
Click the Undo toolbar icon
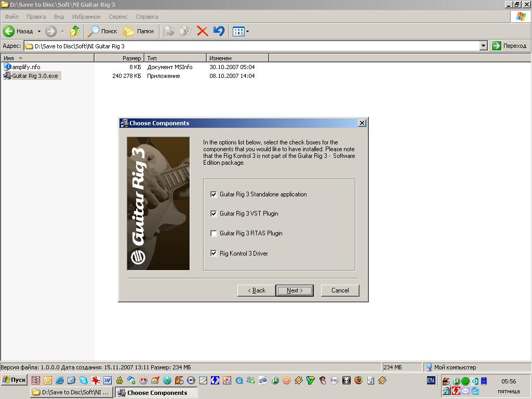click(219, 31)
